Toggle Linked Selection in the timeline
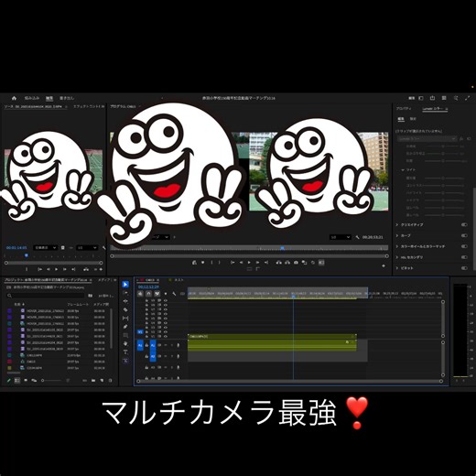 (157, 294)
